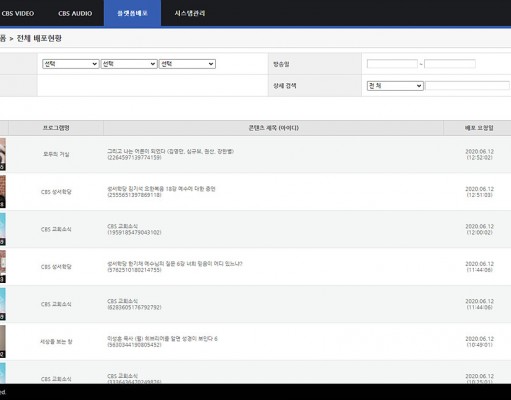Click the 방송일 field label

click(x=281, y=64)
